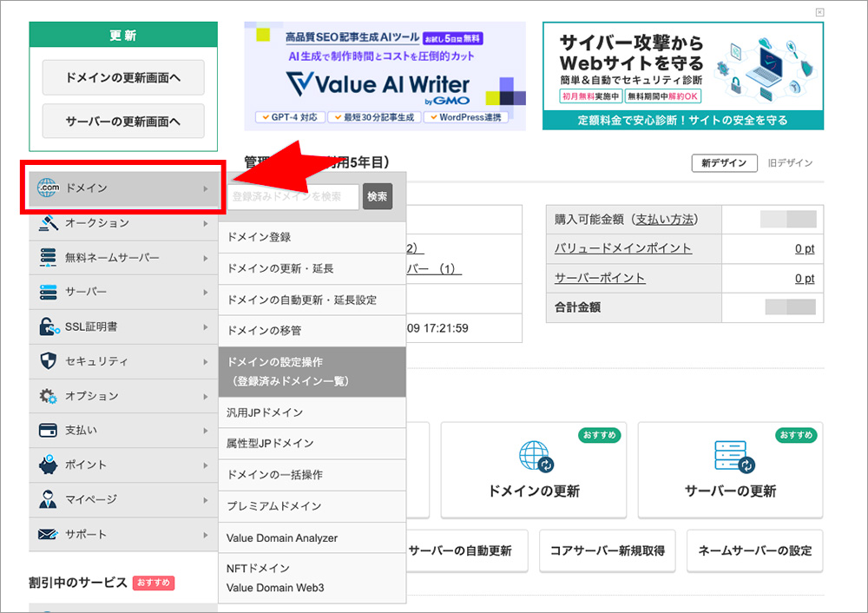Click the オプション gears icon
This screenshot has height=613, width=868.
(48, 396)
